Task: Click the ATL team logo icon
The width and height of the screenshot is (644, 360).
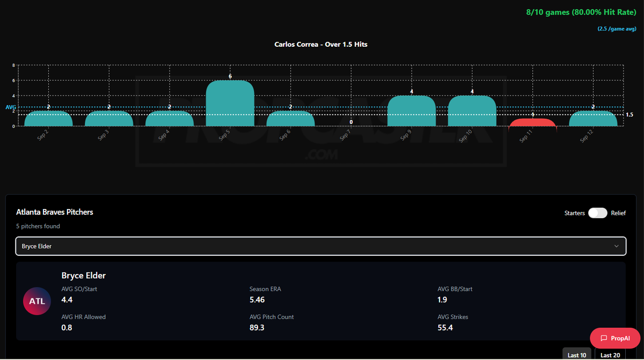Action: [37, 301]
